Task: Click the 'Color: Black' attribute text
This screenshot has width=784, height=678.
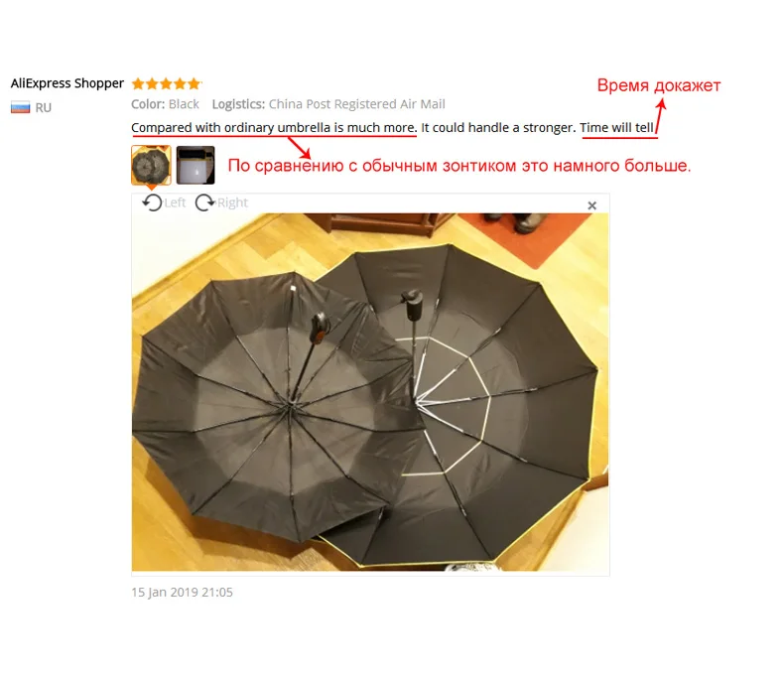Action: click(165, 104)
